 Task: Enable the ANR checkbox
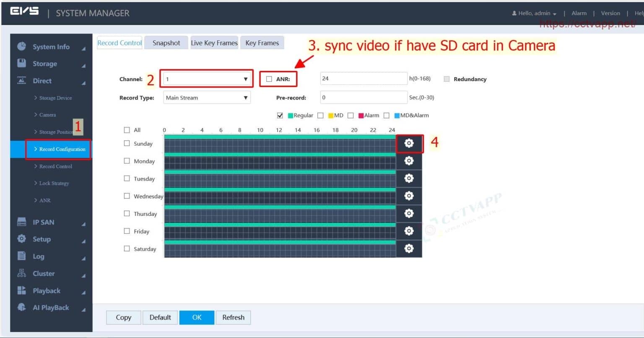point(268,78)
